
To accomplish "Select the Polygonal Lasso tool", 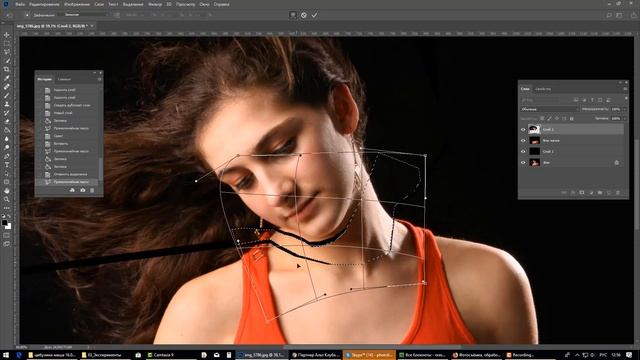I will (x=7, y=52).
